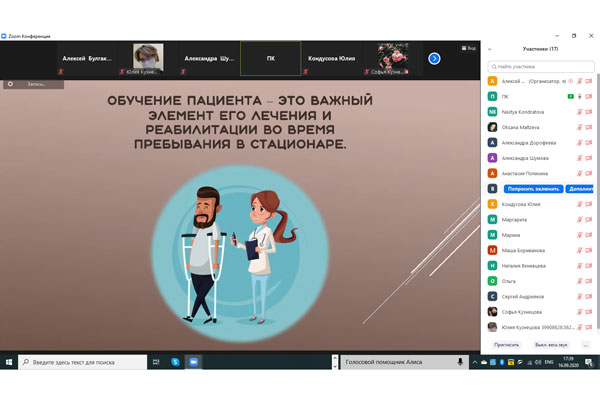Open the View (Вид) layout option
The image size is (600, 400).
pyautogui.click(x=469, y=48)
